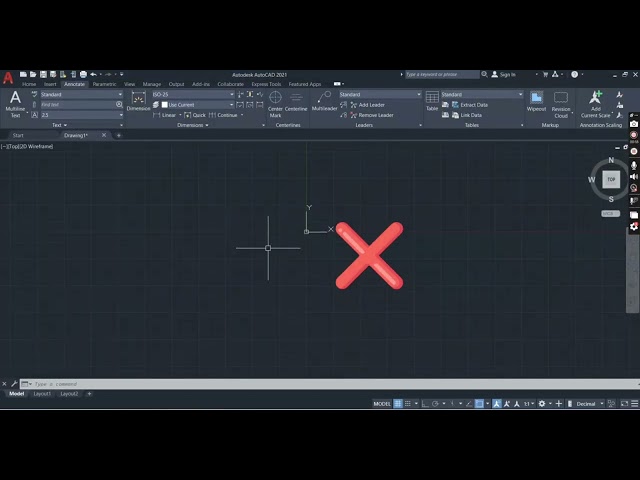Expand the Text panel
The width and height of the screenshot is (640, 480).
(60, 125)
